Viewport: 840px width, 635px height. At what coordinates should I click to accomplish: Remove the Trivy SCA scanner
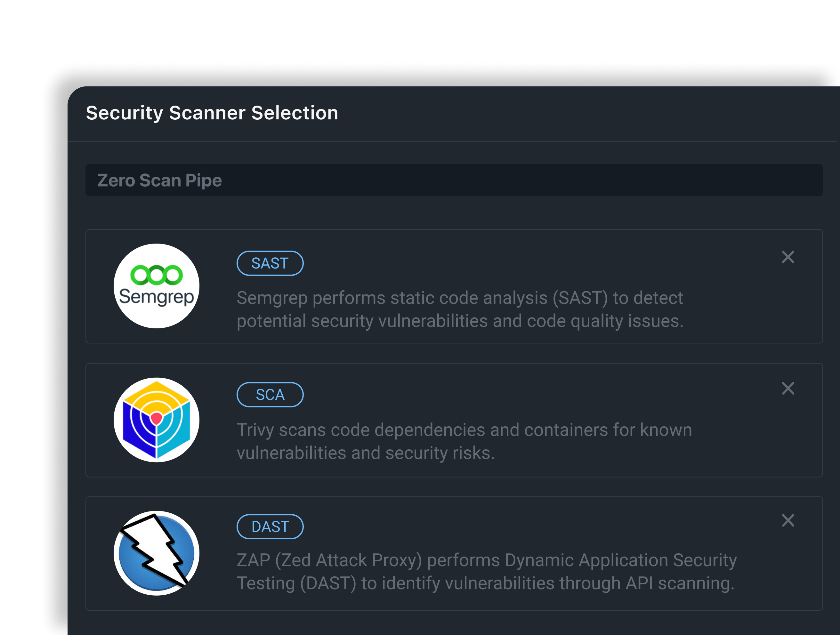tap(787, 389)
